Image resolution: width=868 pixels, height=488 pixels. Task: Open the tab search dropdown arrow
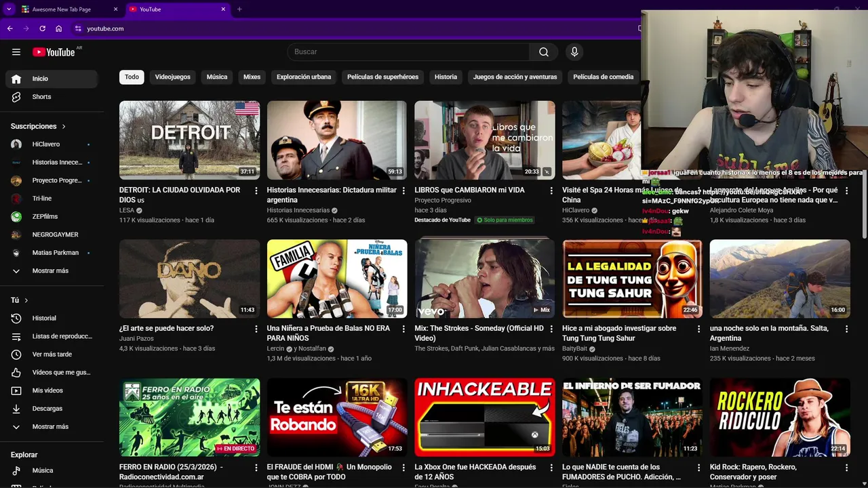[9, 9]
